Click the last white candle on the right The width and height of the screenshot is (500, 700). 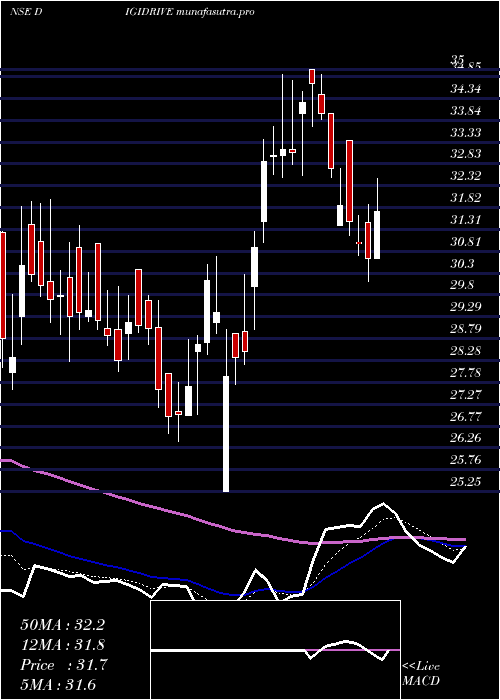(x=377, y=235)
